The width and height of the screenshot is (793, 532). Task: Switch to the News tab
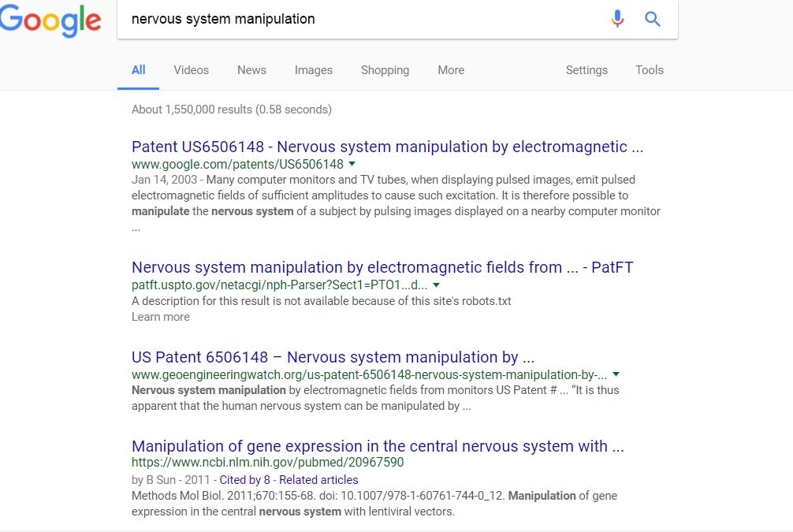click(251, 70)
